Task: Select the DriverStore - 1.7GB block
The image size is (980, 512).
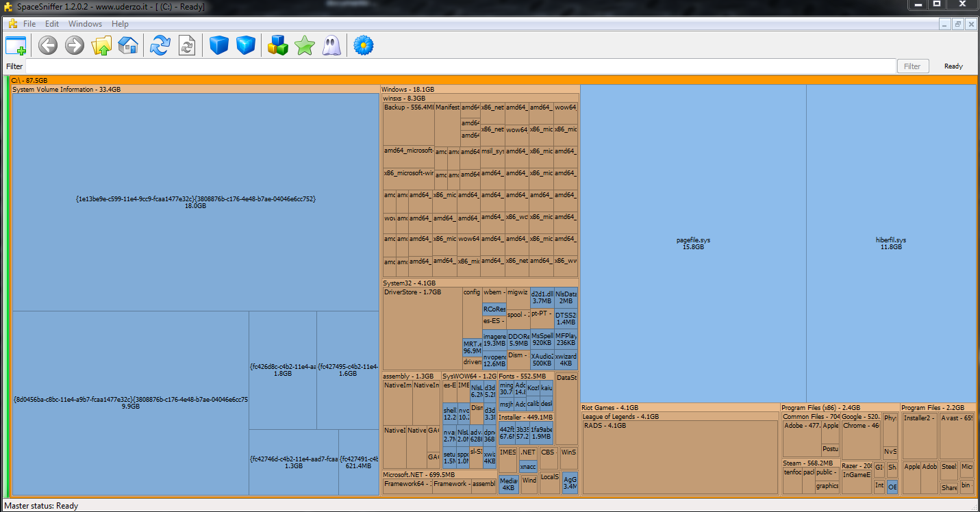Action: click(x=423, y=329)
